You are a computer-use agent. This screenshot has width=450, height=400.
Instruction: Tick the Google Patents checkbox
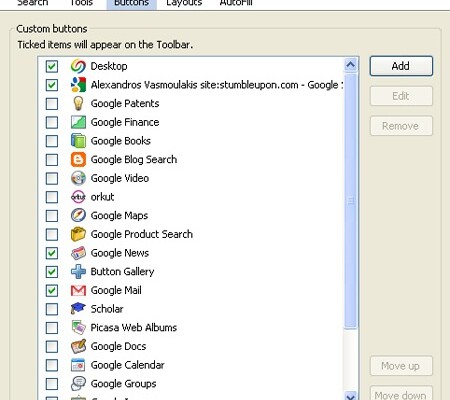(52, 104)
